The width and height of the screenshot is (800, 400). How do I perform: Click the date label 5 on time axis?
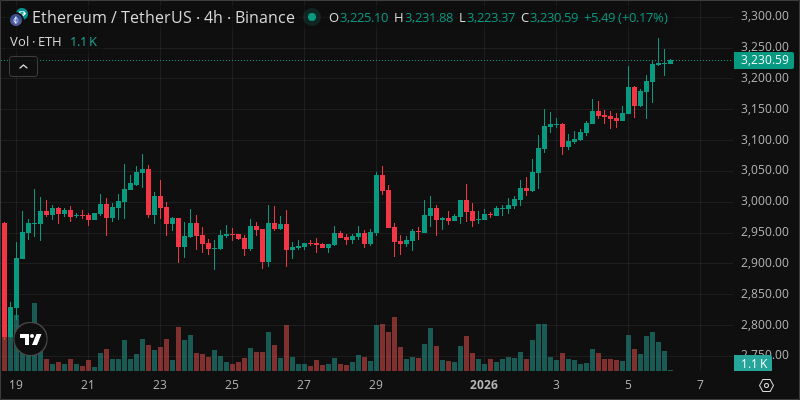628,384
